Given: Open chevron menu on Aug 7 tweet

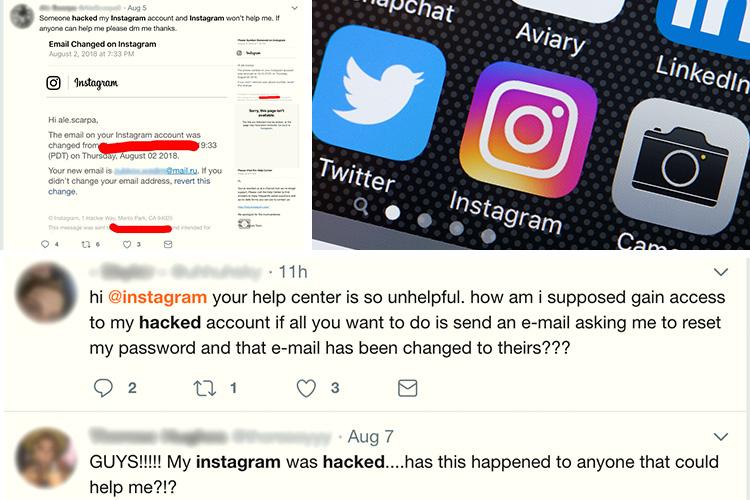Looking at the screenshot, I should pyautogui.click(x=720, y=436).
